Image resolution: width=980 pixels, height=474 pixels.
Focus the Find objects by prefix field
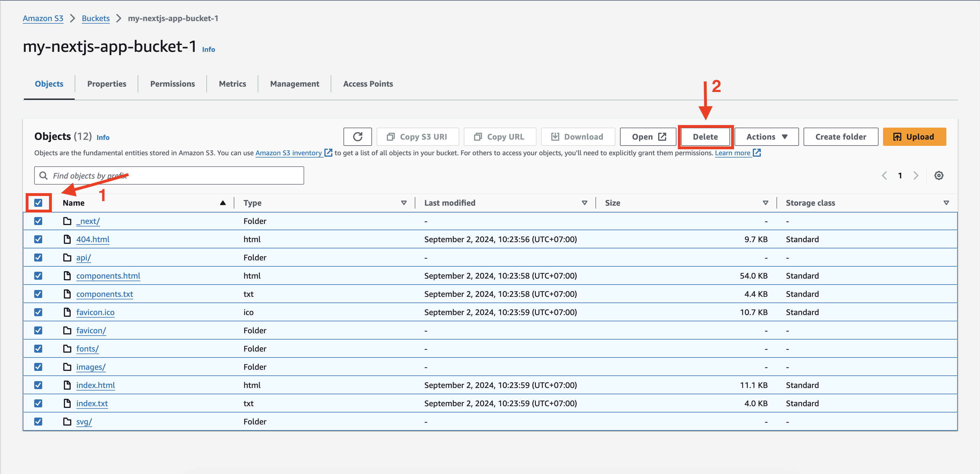click(x=169, y=175)
